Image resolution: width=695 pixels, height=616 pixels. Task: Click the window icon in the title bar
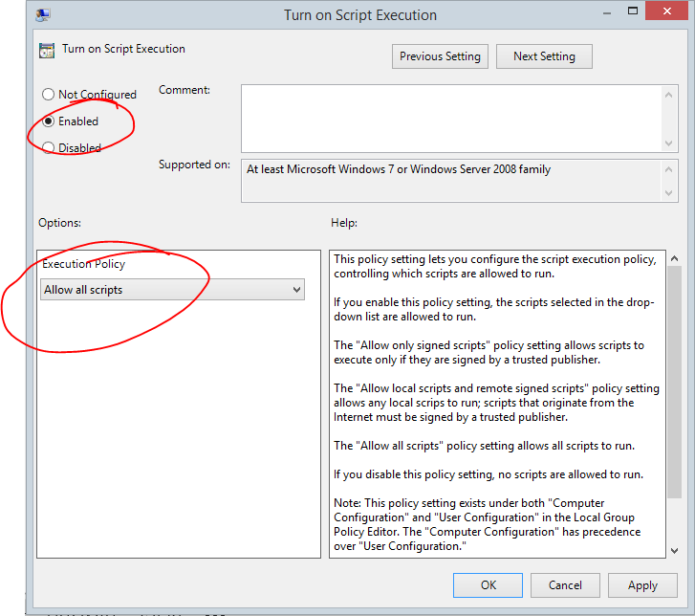coord(44,15)
